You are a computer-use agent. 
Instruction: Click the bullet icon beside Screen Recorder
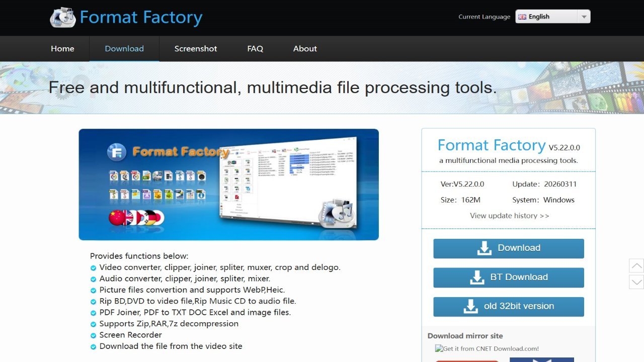point(93,335)
